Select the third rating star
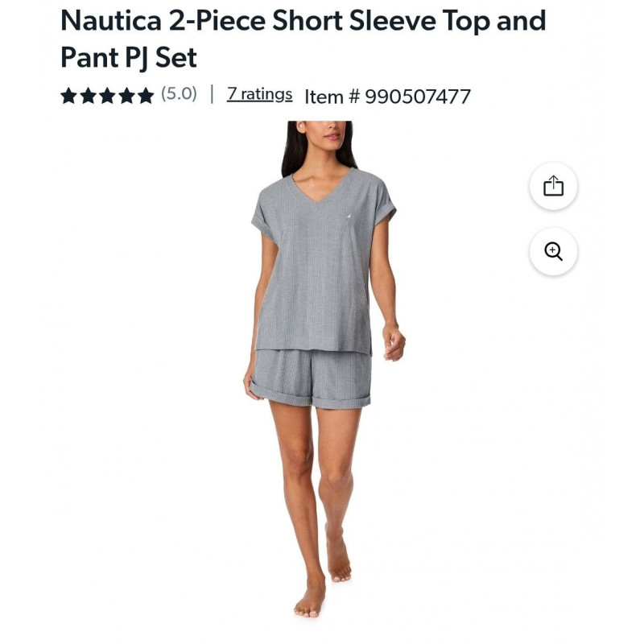The image size is (644, 644). [107, 96]
